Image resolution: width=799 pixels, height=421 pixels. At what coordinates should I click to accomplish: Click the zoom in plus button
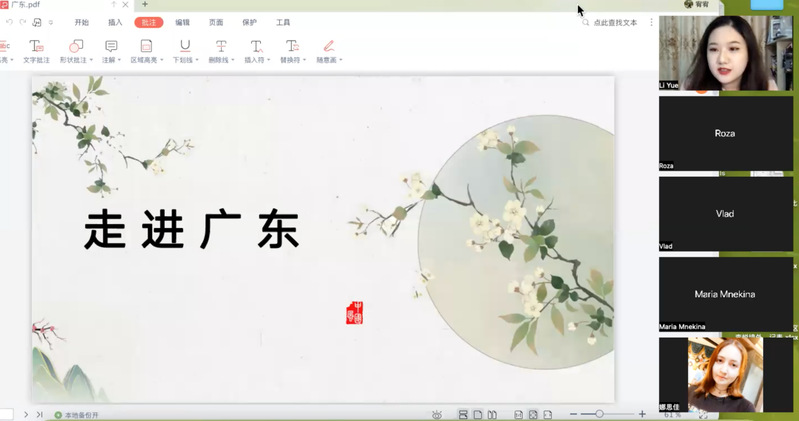tap(642, 414)
